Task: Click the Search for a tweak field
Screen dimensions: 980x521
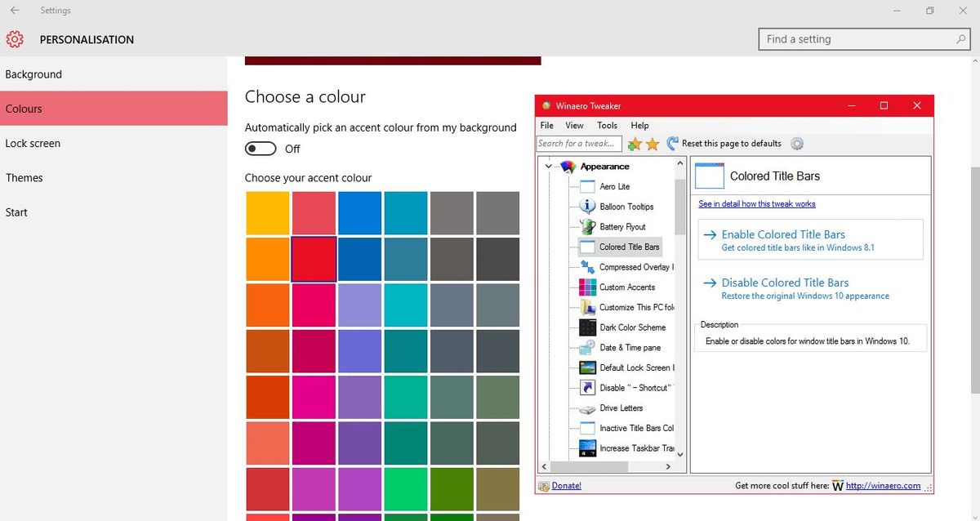Action: (x=579, y=144)
